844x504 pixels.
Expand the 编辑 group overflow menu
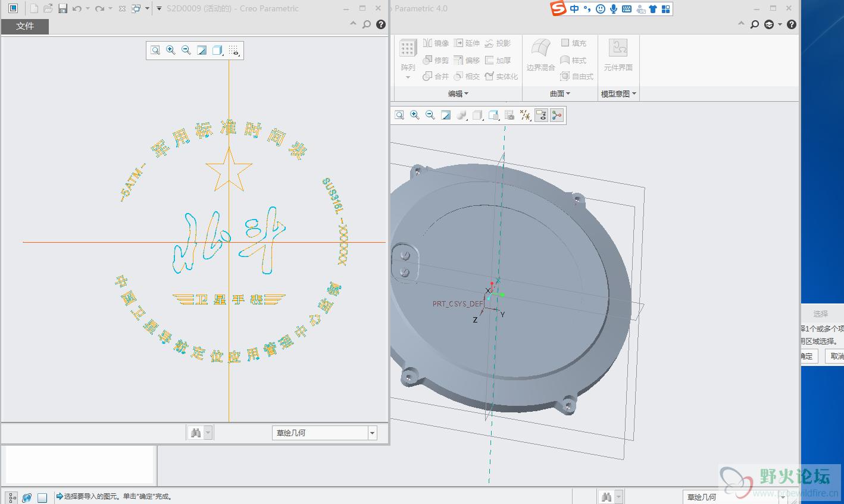pos(458,93)
